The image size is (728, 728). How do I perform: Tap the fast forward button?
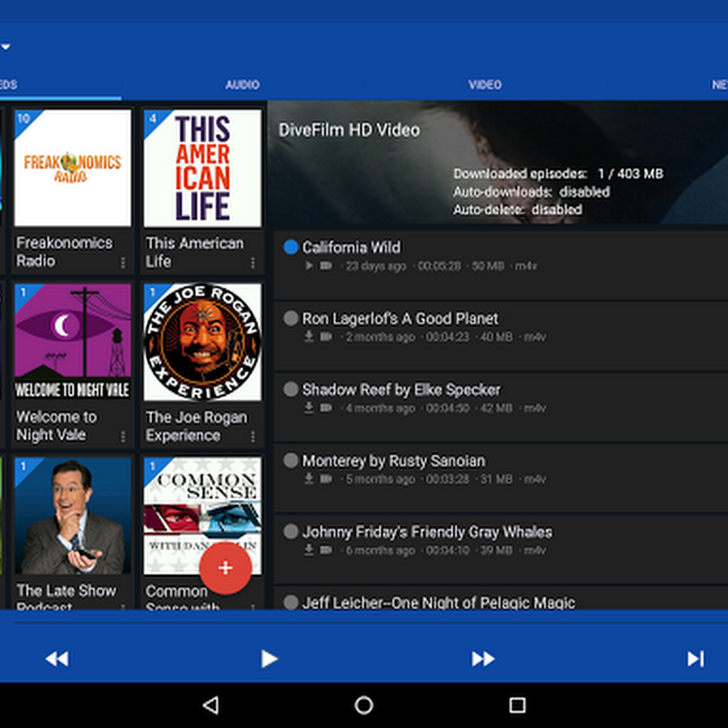tap(483, 658)
